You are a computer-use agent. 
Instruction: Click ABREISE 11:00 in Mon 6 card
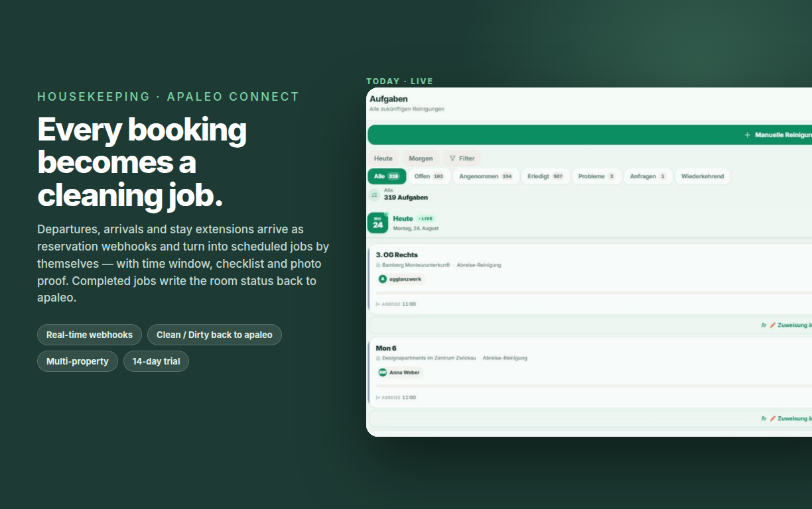[x=396, y=398]
